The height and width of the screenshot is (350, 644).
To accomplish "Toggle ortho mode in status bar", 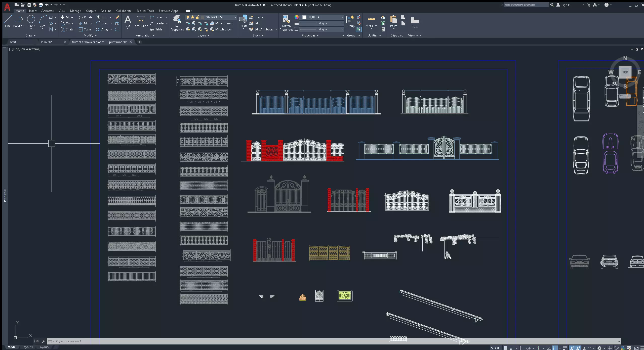I will 521,348.
